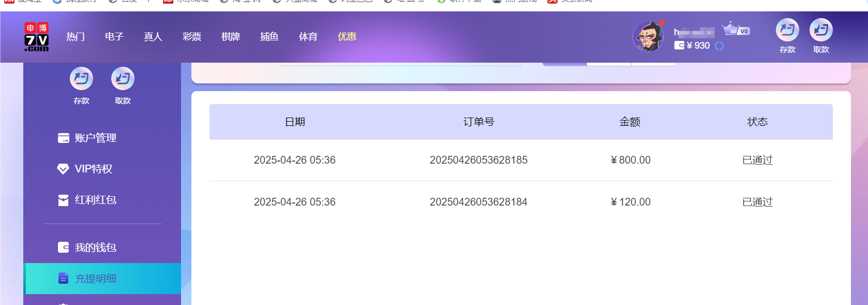Click the 7V.com site logo

tap(37, 37)
